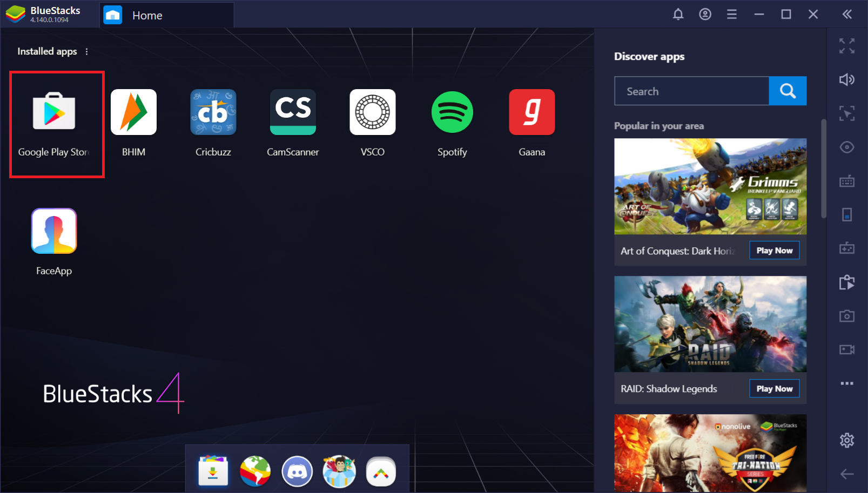The image size is (868, 493).
Task: Toggle fullscreen mode in sidebar
Action: (x=847, y=46)
